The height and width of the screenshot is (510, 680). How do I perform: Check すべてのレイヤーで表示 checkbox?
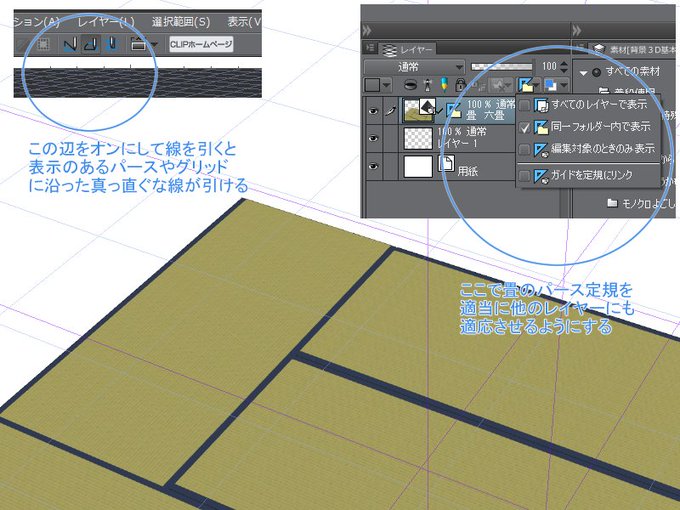pyautogui.click(x=524, y=105)
